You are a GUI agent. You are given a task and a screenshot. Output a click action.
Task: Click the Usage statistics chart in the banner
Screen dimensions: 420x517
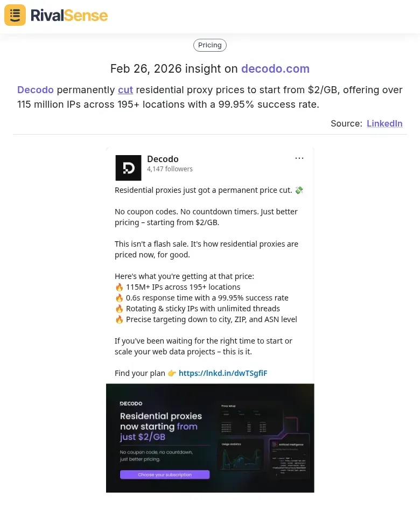click(240, 457)
